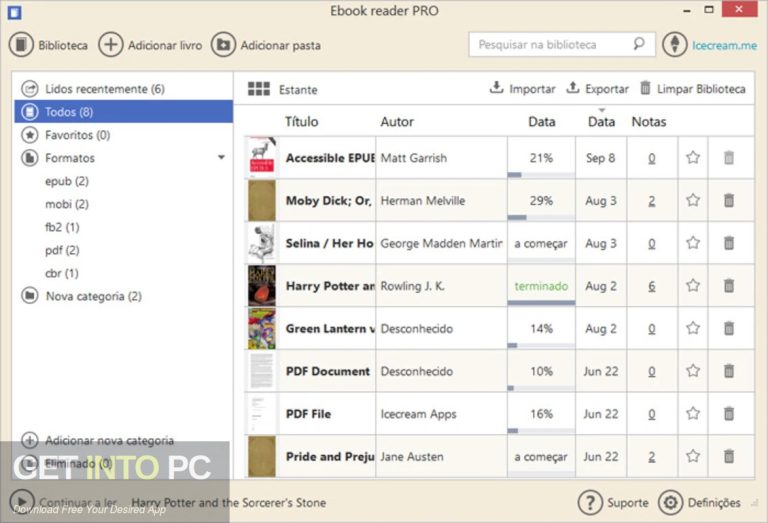Sort by Notas column header

pos(649,121)
